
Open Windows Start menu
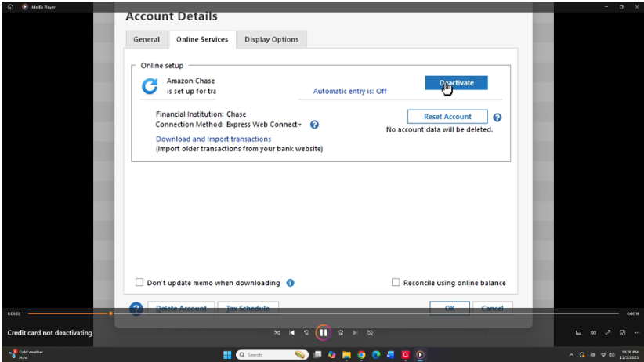(x=227, y=355)
